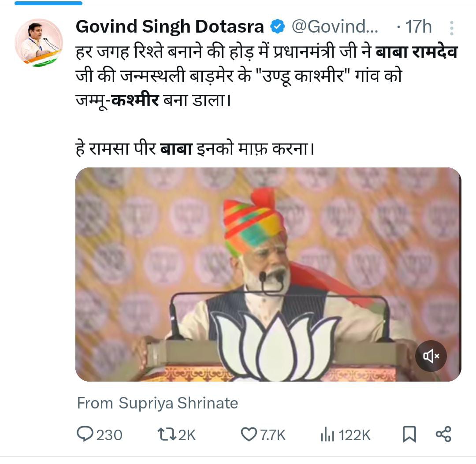Share the tweet using the share icon
Image resolution: width=476 pixels, height=464 pixels.
pyautogui.click(x=443, y=434)
